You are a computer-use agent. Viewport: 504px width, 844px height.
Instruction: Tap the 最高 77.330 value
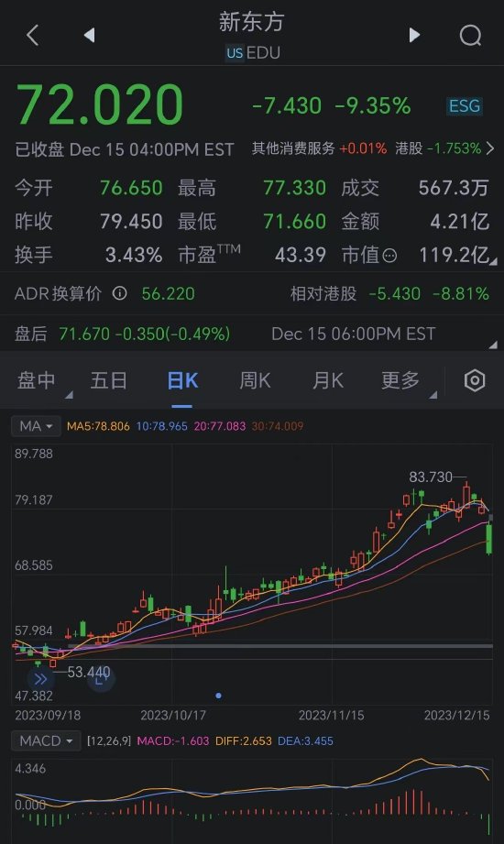[x=294, y=188]
